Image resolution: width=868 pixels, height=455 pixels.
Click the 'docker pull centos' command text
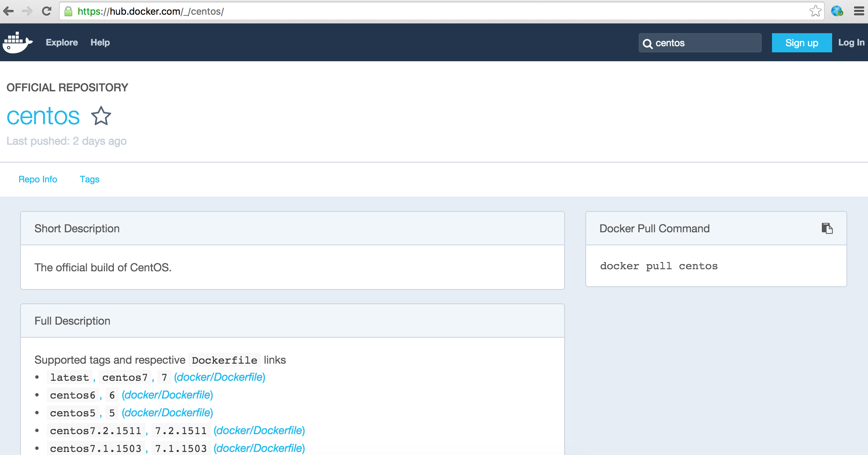(x=659, y=266)
